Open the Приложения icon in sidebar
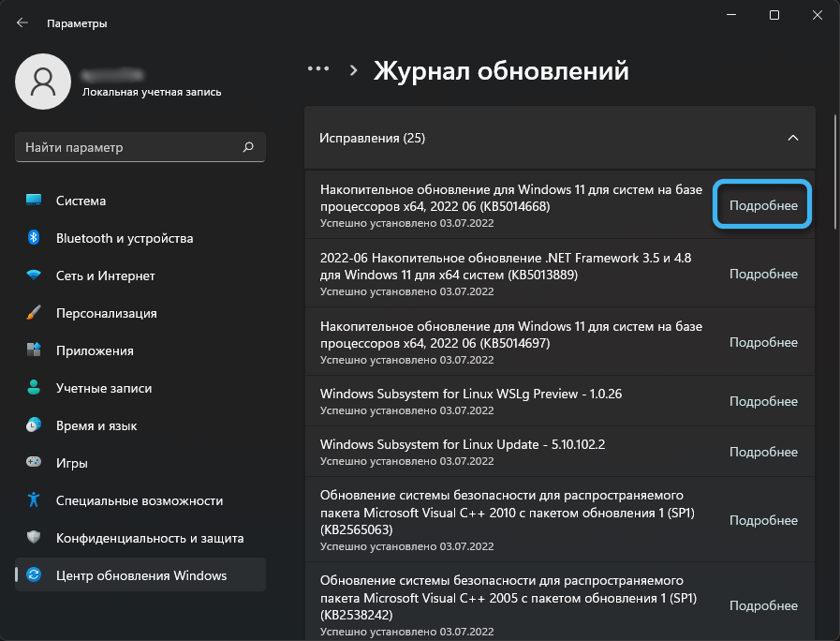Viewport: 840px width, 641px height. pyautogui.click(x=34, y=350)
